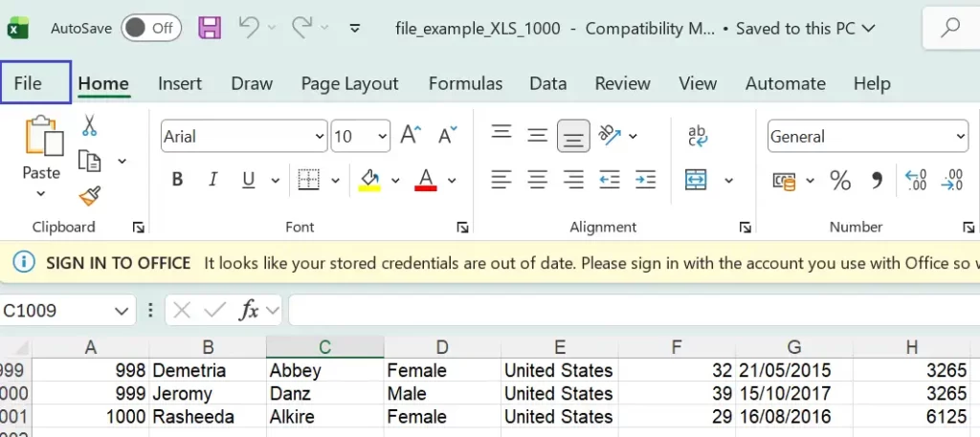The width and height of the screenshot is (980, 437).
Task: Open the Name Box dropdown arrow
Action: point(121,311)
